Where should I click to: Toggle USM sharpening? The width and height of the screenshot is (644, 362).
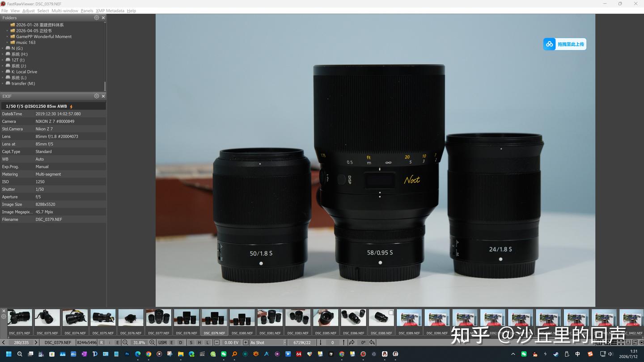tap(162, 342)
